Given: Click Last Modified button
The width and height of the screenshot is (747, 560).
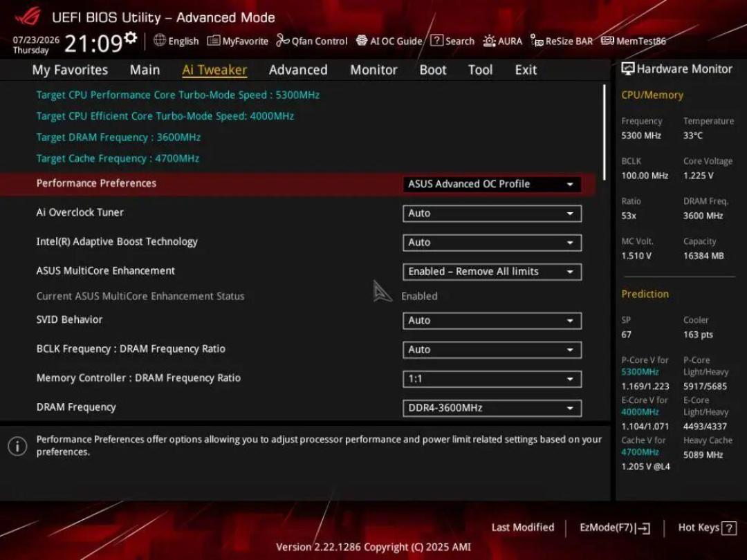Looking at the screenshot, I should [523, 528].
